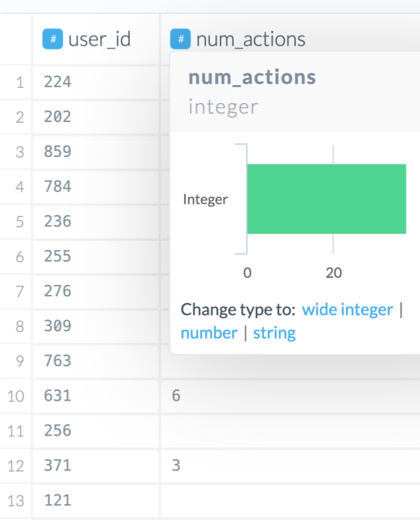The image size is (420, 520).
Task: Click the user_id column type icon
Action: [x=53, y=39]
